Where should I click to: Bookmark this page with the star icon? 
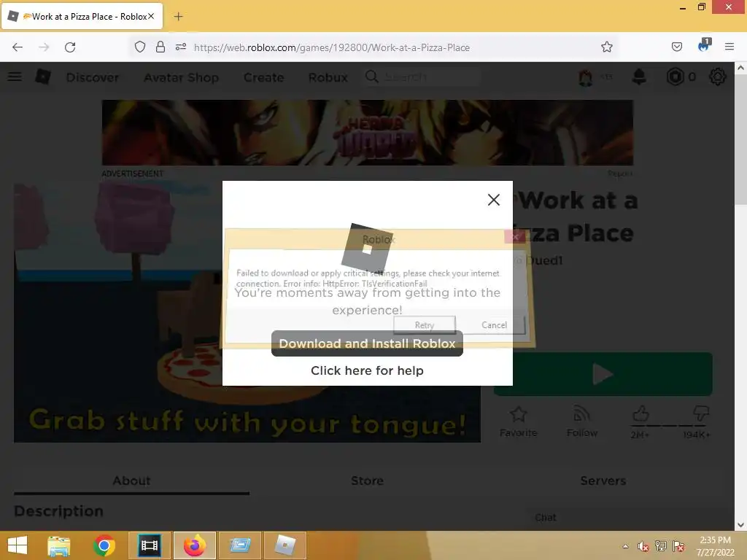606,47
